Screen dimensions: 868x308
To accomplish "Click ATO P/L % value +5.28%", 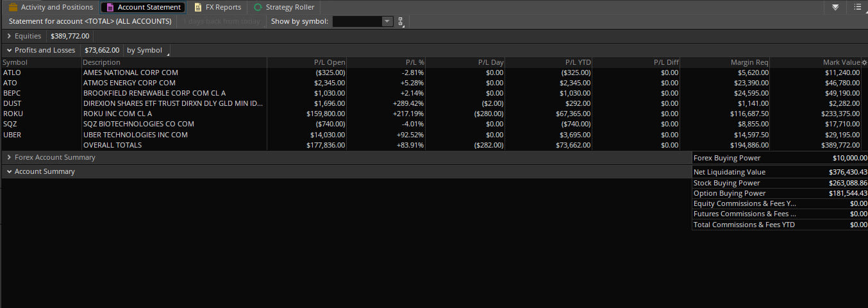I will click(412, 83).
